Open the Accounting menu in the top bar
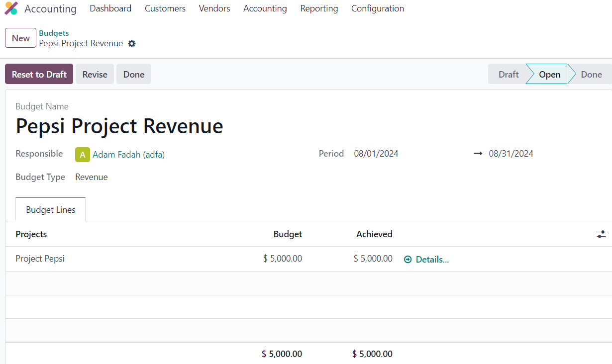Screen dimensions: 612x364 click(x=265, y=8)
